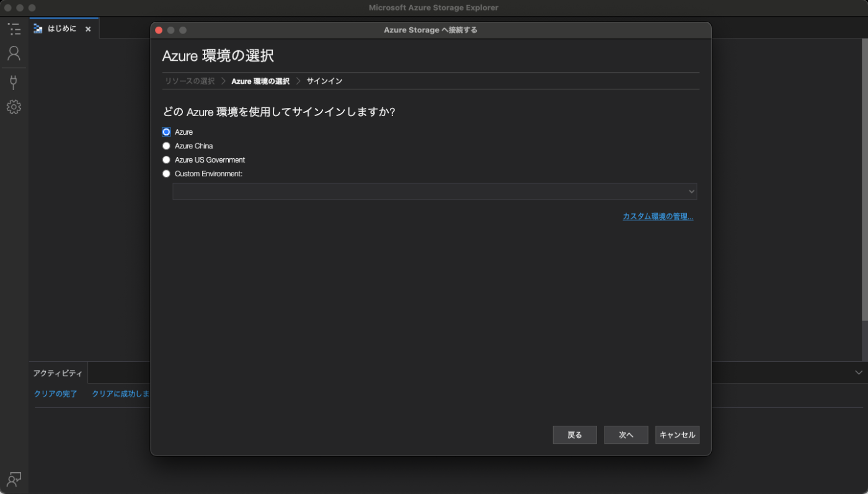The image size is (868, 494).
Task: Open the アクティビティ tab
Action: tap(58, 373)
